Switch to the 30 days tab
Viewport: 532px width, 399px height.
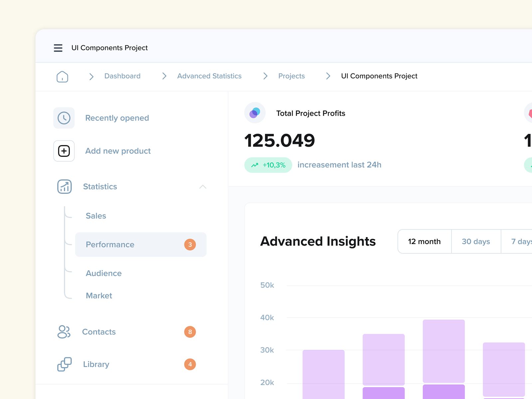coord(476,241)
